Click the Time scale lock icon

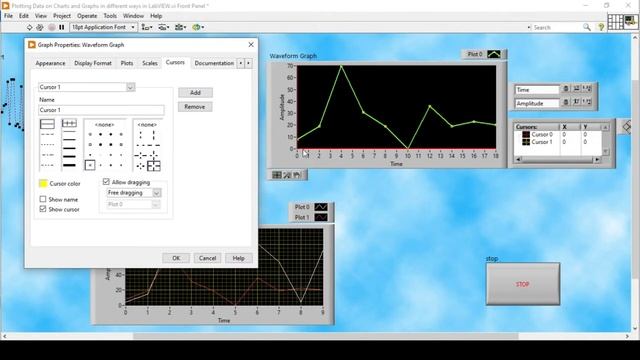pos(566,89)
